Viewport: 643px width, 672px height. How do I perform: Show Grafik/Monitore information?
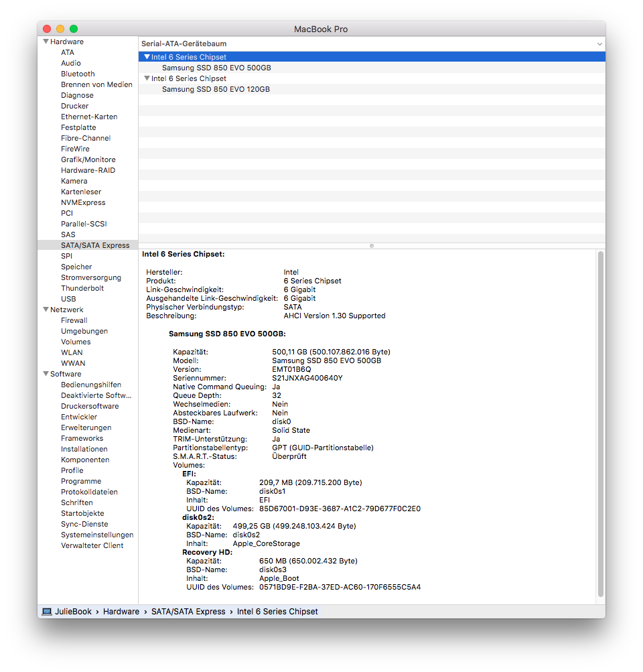(88, 159)
